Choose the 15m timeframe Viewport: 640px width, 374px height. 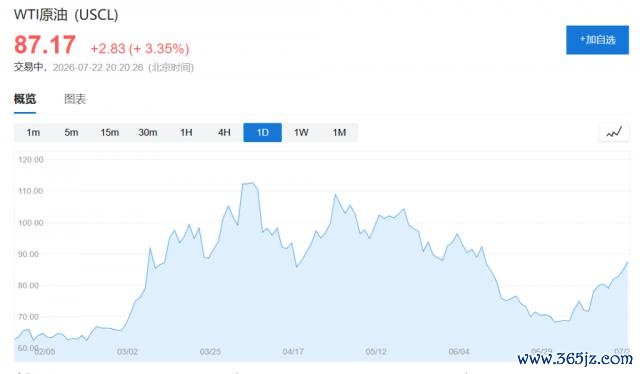(109, 132)
